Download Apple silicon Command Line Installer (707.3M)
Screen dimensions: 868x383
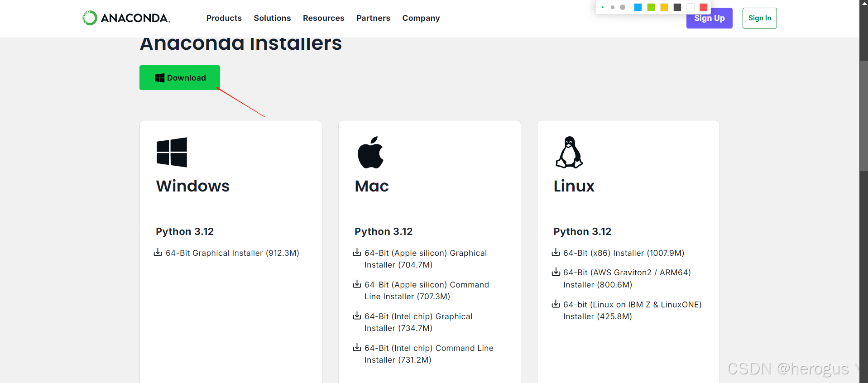point(427,291)
